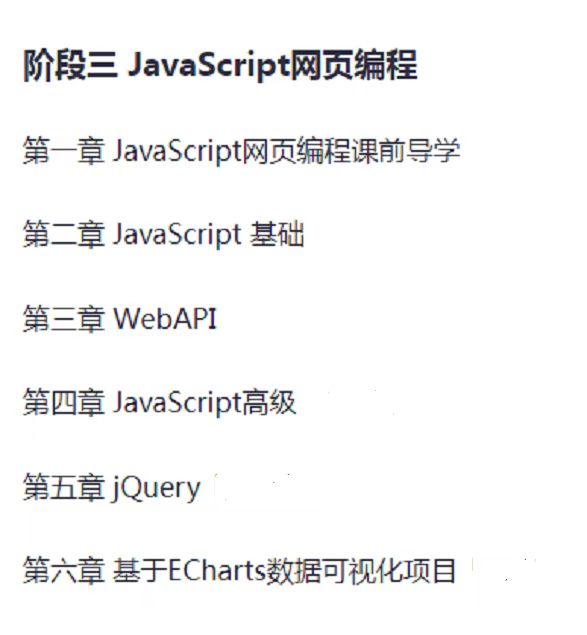Screen dimensions: 587x635
Task: Click the 第三章 chapter number label
Action: point(64,319)
